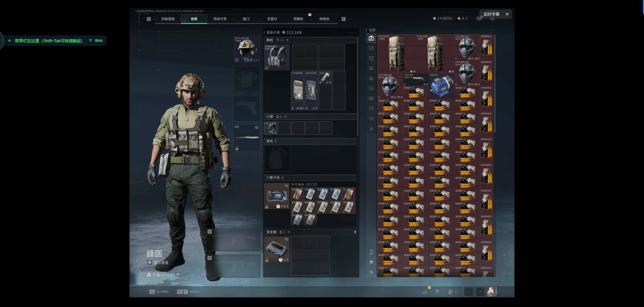Pin the 安全箱 section
This screenshot has width=644, height=307.
click(x=355, y=232)
